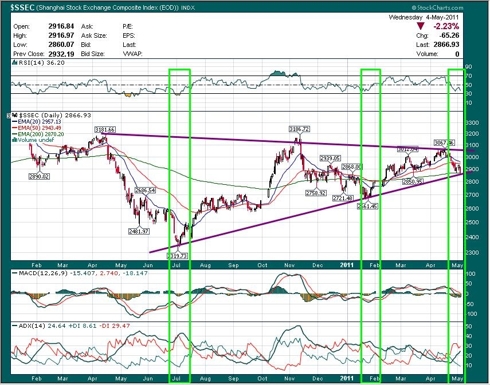The image size is (490, 385).
Task: Click the Prev Close value 2932.19
Action: tap(61, 53)
